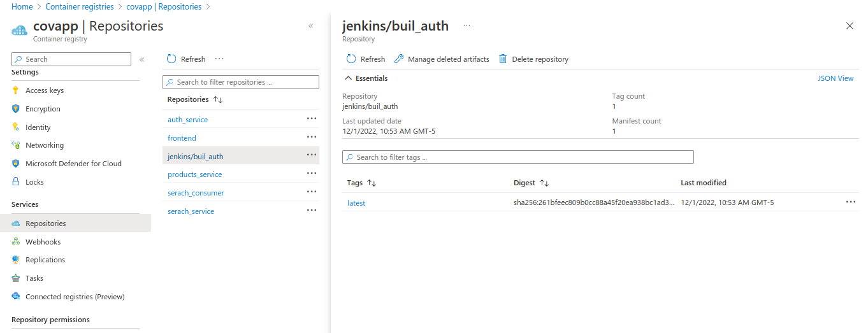Viewport: 868px width, 333px height.
Task: Open context menu for serach_consumer
Action: 312,192
